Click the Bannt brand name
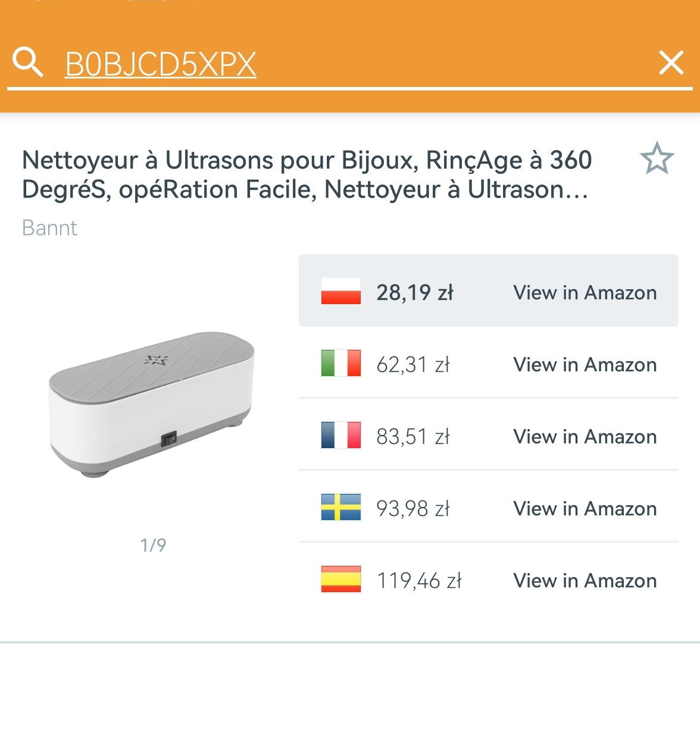This screenshot has height=751, width=700. tap(49, 228)
